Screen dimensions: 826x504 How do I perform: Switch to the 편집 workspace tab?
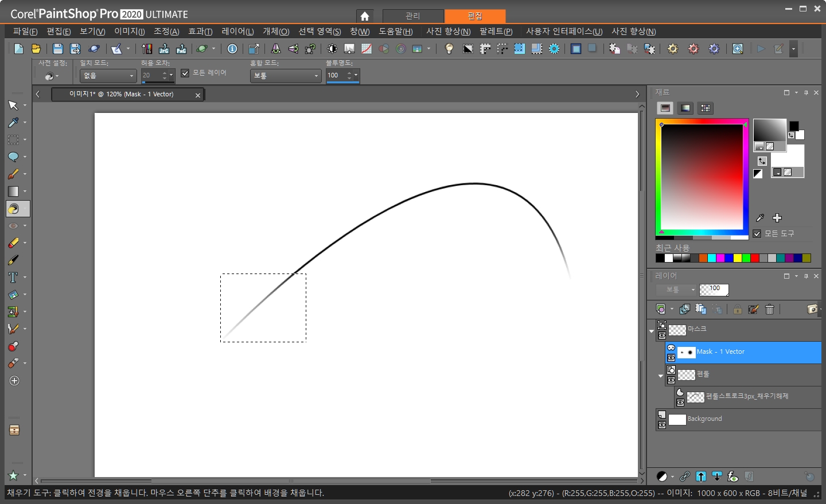pyautogui.click(x=475, y=16)
